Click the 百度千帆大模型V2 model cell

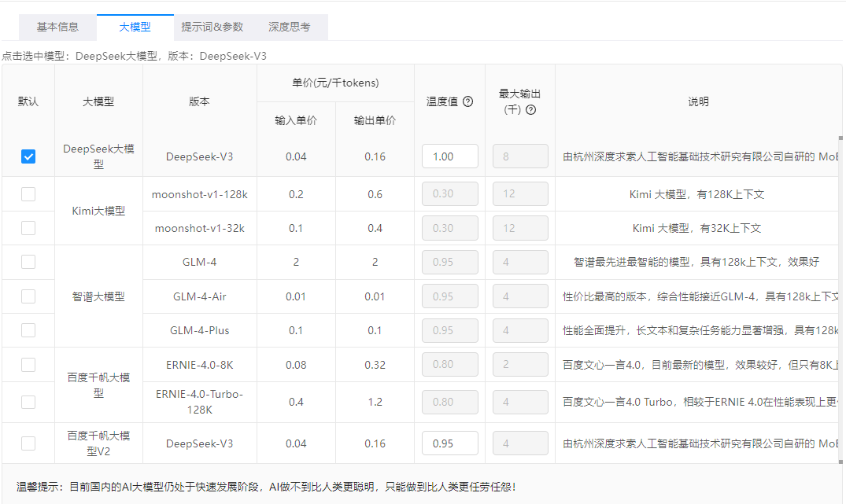click(98, 443)
